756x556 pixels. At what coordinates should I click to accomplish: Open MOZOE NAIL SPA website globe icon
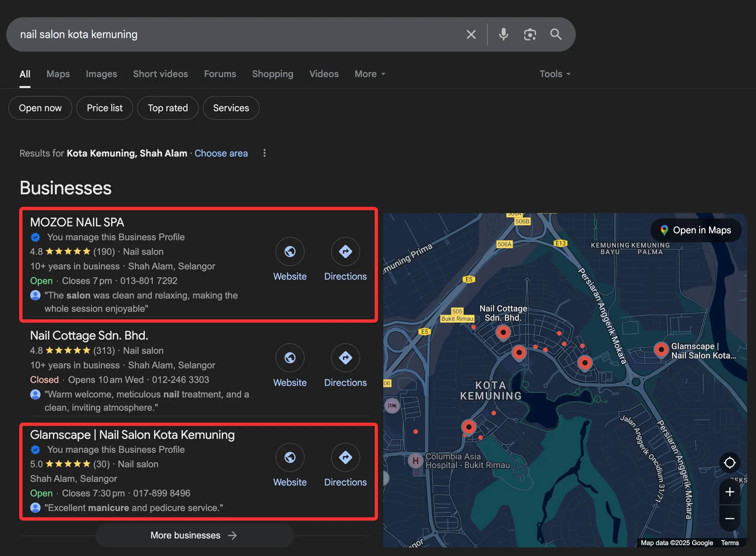point(290,252)
